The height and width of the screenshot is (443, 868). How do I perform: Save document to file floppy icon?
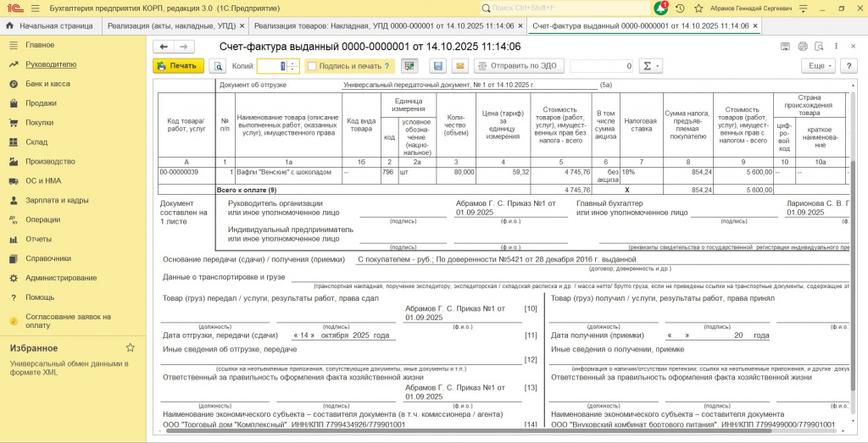click(438, 66)
